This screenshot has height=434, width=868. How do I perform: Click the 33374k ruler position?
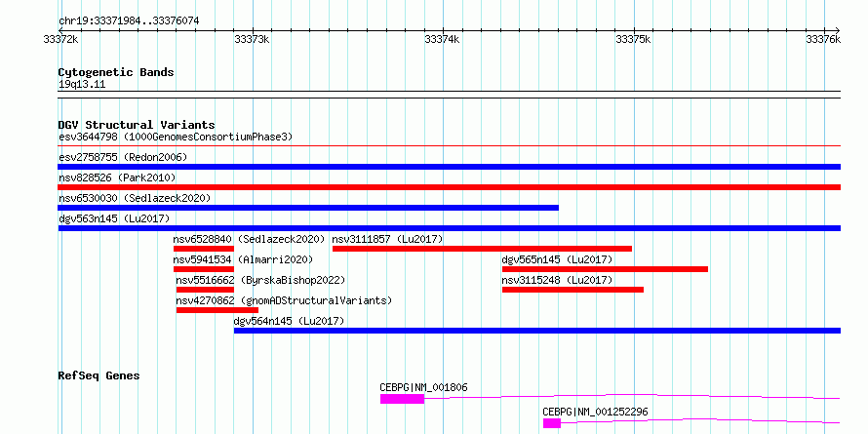click(443, 39)
